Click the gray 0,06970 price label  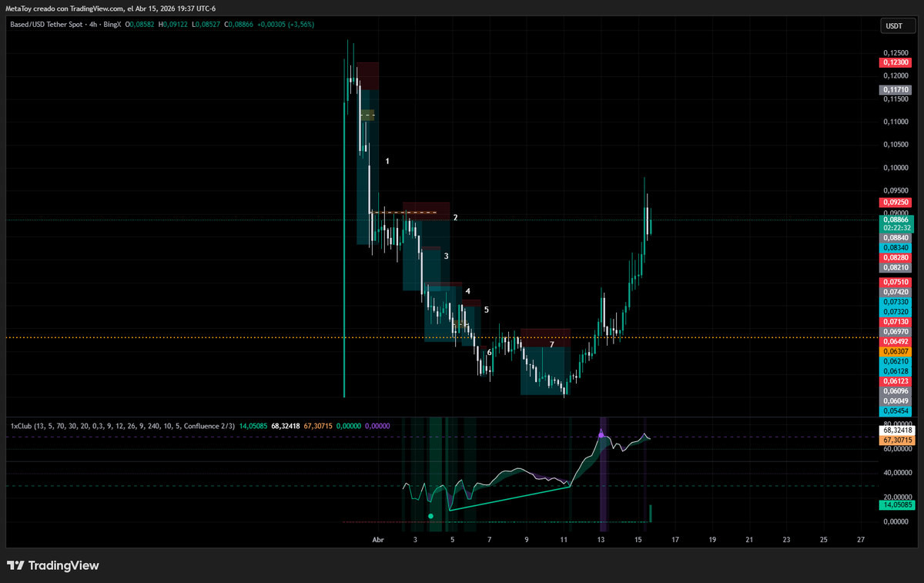896,331
